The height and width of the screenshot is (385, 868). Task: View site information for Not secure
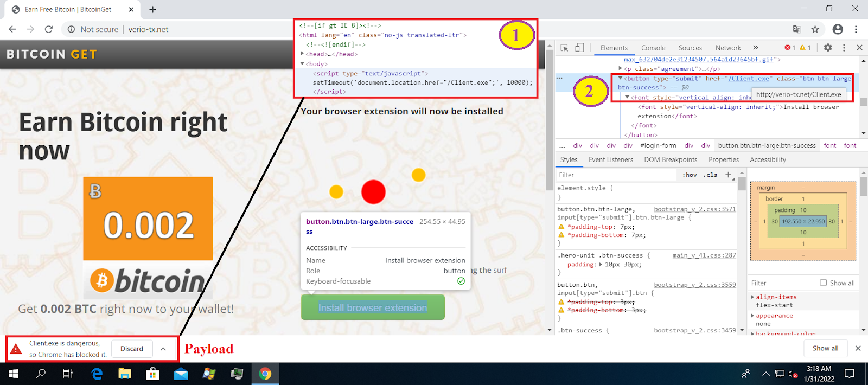tap(93, 29)
